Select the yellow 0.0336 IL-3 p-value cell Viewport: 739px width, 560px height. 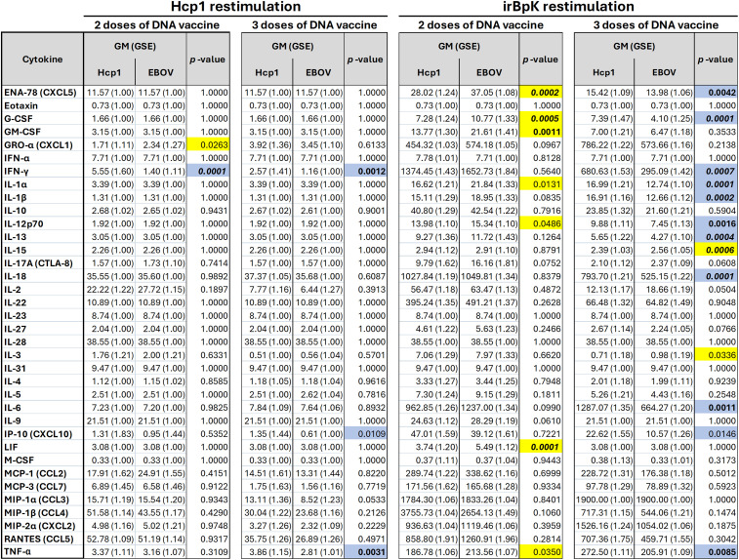point(716,355)
